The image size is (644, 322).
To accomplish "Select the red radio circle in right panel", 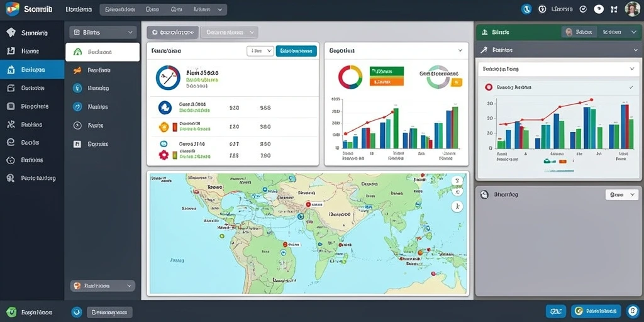I will pyautogui.click(x=488, y=87).
